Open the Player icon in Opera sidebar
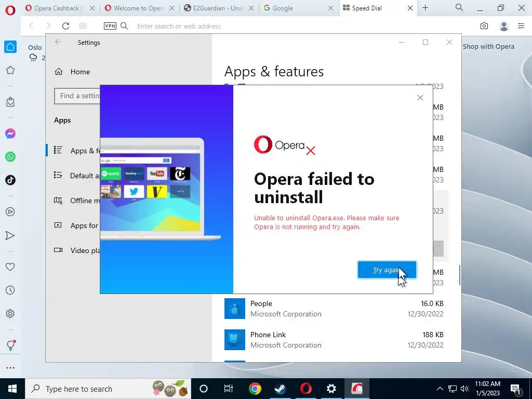The image size is (532, 399). point(10,212)
